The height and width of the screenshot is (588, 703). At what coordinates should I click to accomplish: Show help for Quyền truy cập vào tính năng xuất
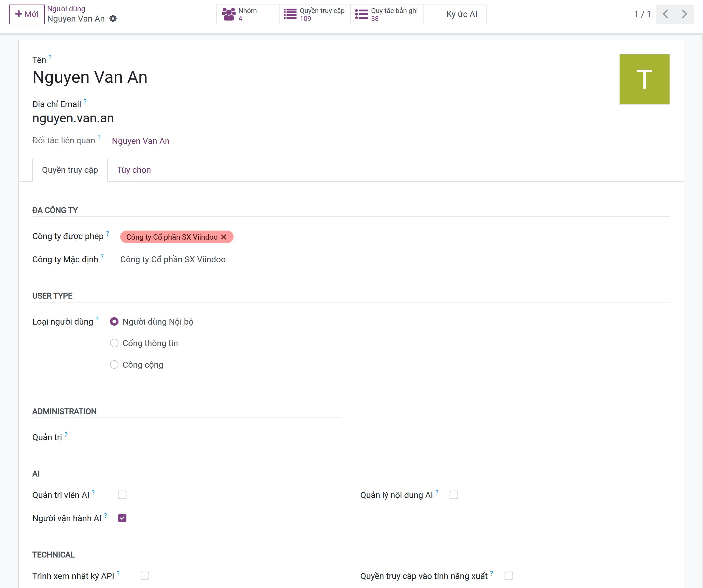point(492,573)
